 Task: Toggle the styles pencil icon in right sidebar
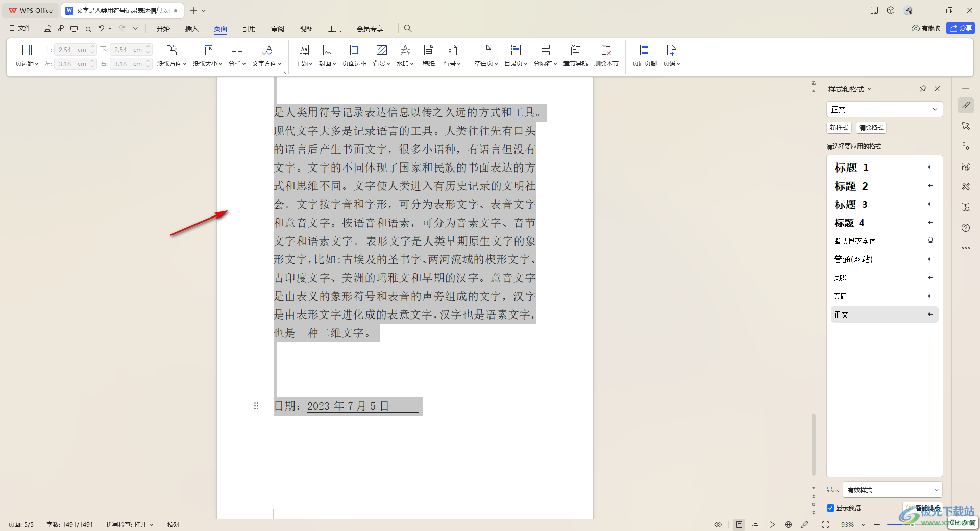point(965,105)
